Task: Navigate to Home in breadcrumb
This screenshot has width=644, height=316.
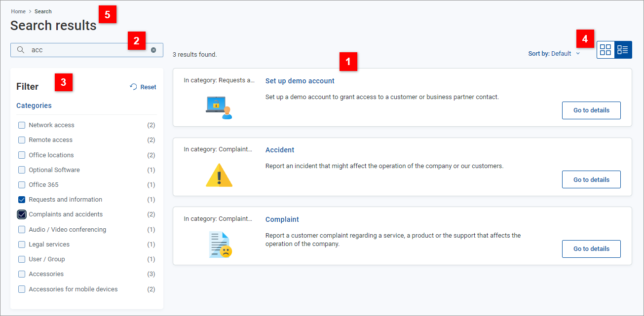Action: click(x=18, y=11)
